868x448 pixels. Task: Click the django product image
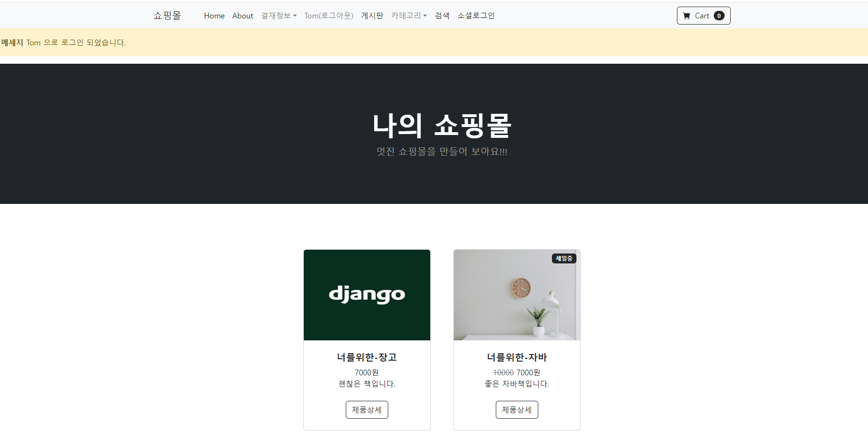[367, 295]
